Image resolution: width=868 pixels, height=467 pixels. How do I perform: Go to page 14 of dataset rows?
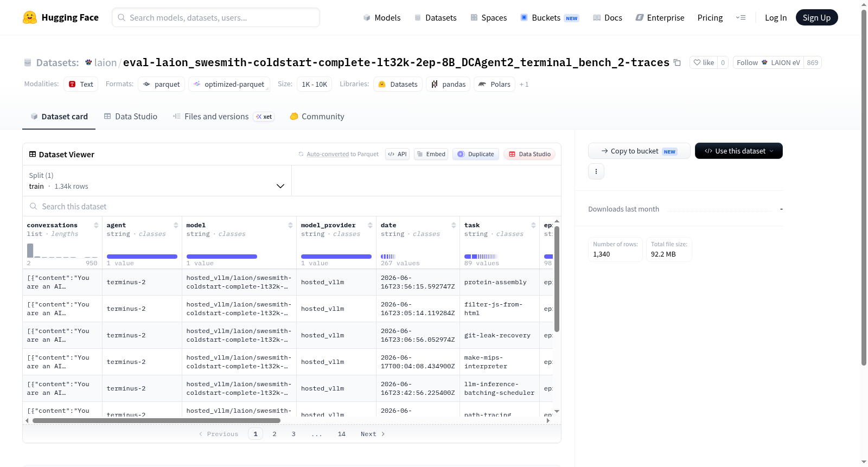[x=342, y=434]
